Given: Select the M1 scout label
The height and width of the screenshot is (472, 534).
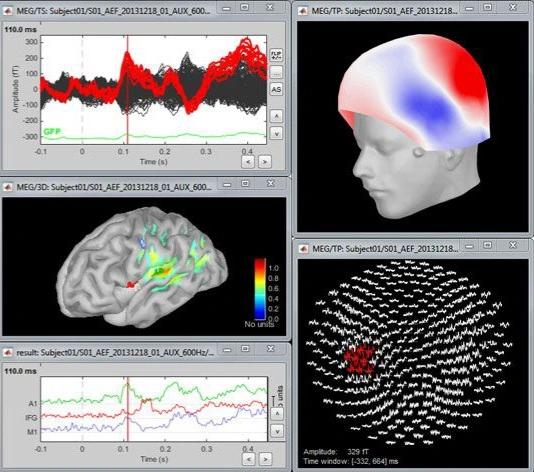Looking at the screenshot, I should pos(32,432).
